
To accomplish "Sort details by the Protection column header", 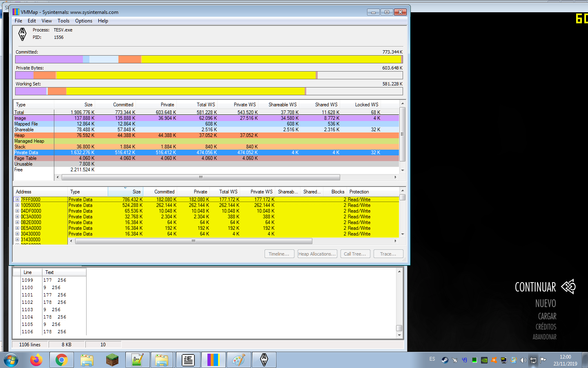I will (372, 192).
